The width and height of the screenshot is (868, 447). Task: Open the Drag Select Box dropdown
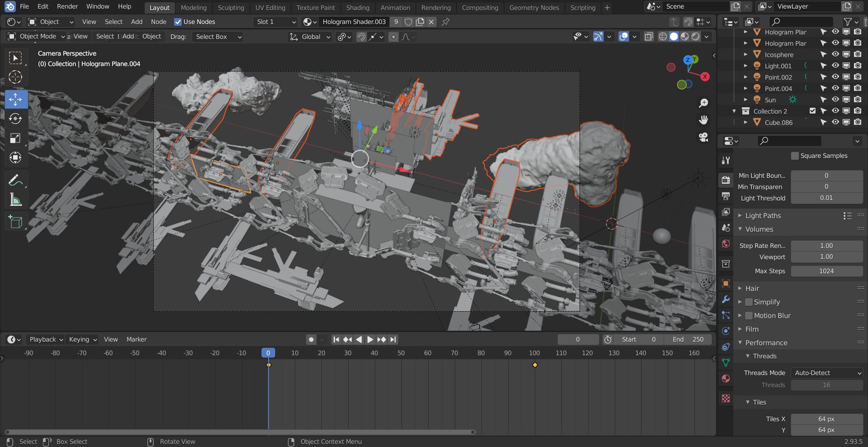tap(218, 37)
